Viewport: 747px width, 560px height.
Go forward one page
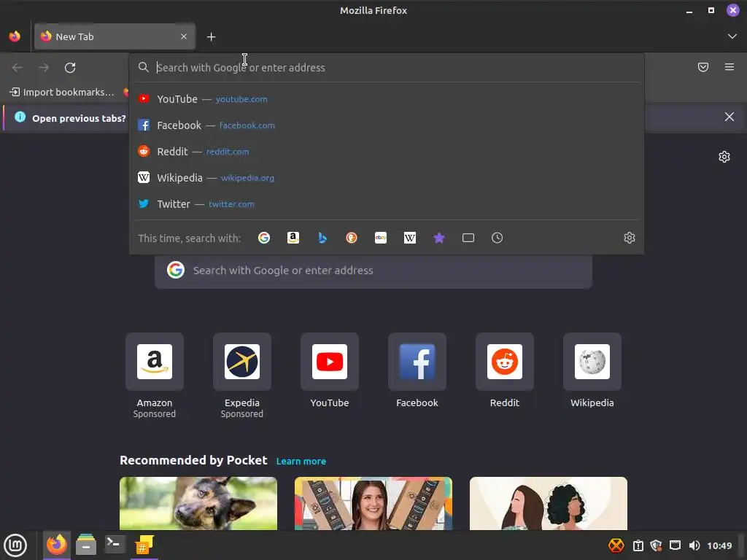[x=44, y=68]
